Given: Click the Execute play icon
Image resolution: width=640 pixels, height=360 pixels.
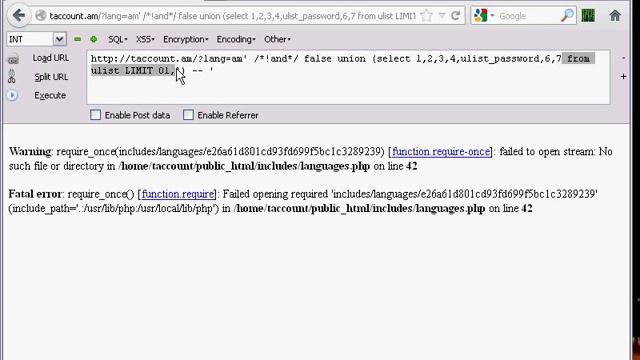Looking at the screenshot, I should pyautogui.click(x=12, y=95).
